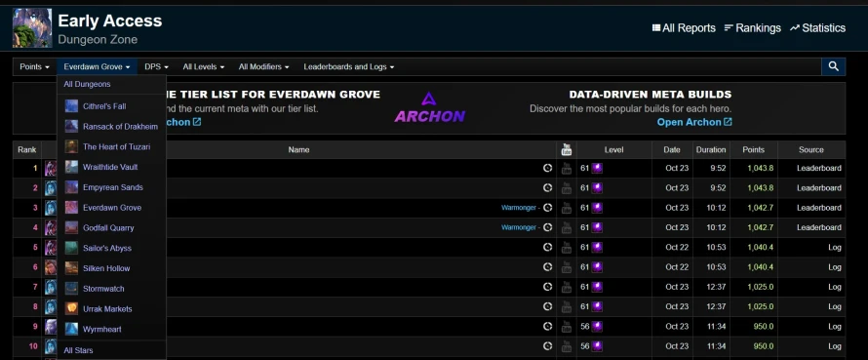
Task: Open All Reports in the header
Action: pyautogui.click(x=684, y=27)
